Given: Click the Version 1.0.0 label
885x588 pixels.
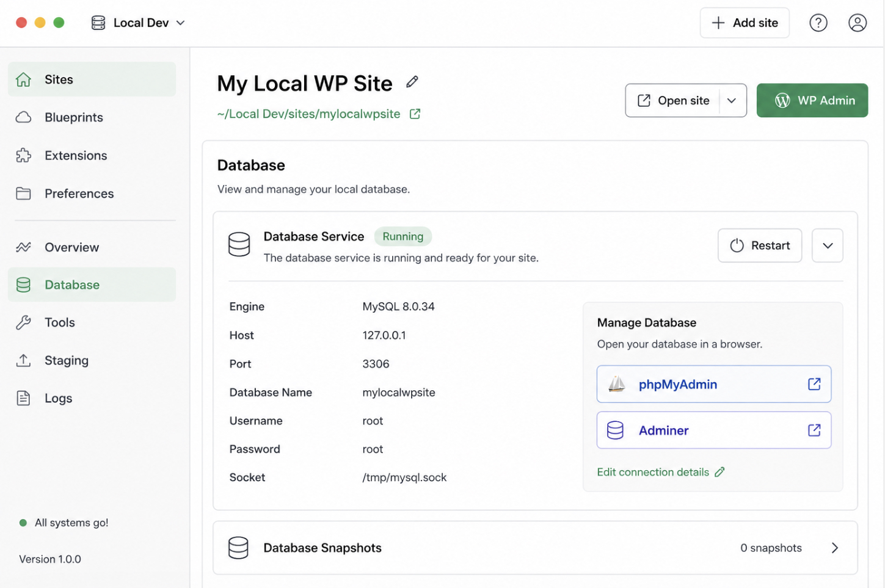Looking at the screenshot, I should coord(50,559).
